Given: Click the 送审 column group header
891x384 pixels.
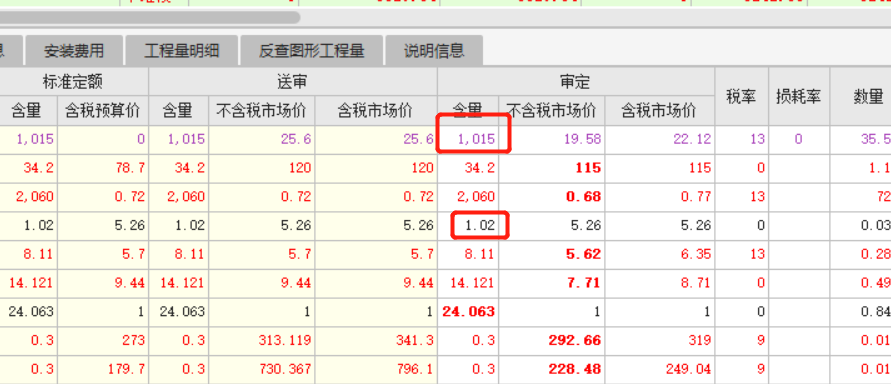Looking at the screenshot, I should point(293,82).
